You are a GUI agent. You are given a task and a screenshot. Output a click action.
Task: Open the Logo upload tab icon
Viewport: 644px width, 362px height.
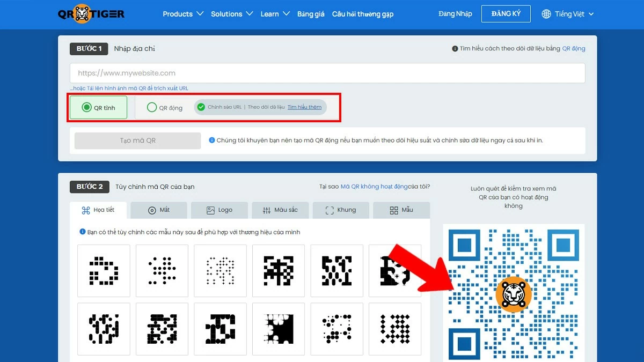click(211, 210)
